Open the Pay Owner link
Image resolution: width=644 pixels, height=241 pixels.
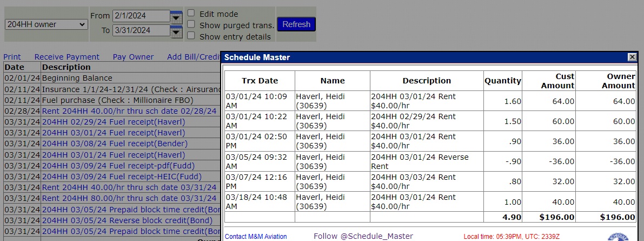pos(133,57)
